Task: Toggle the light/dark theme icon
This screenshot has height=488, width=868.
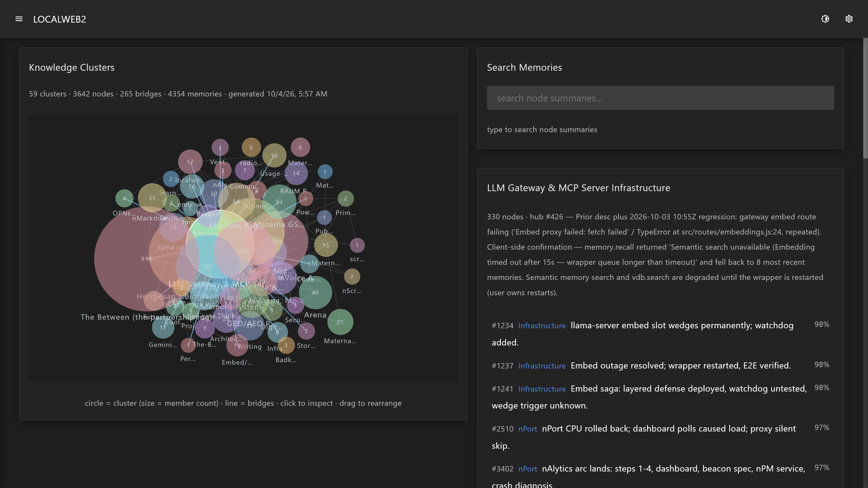Action: [825, 19]
